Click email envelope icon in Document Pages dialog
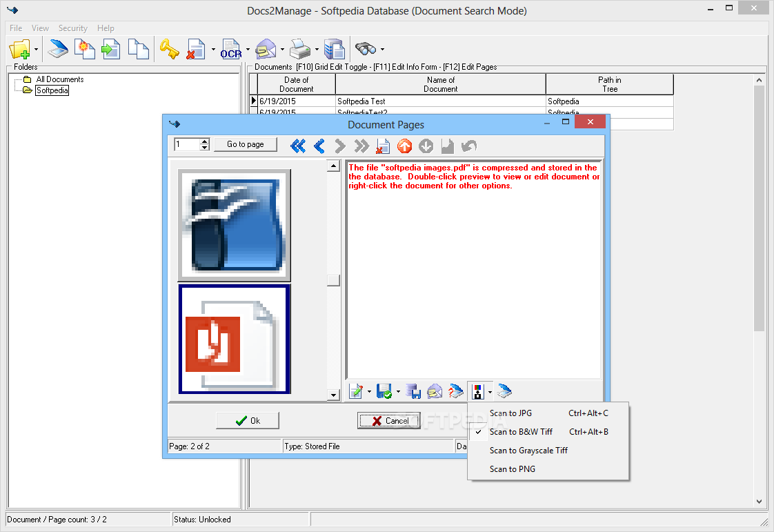 (435, 392)
